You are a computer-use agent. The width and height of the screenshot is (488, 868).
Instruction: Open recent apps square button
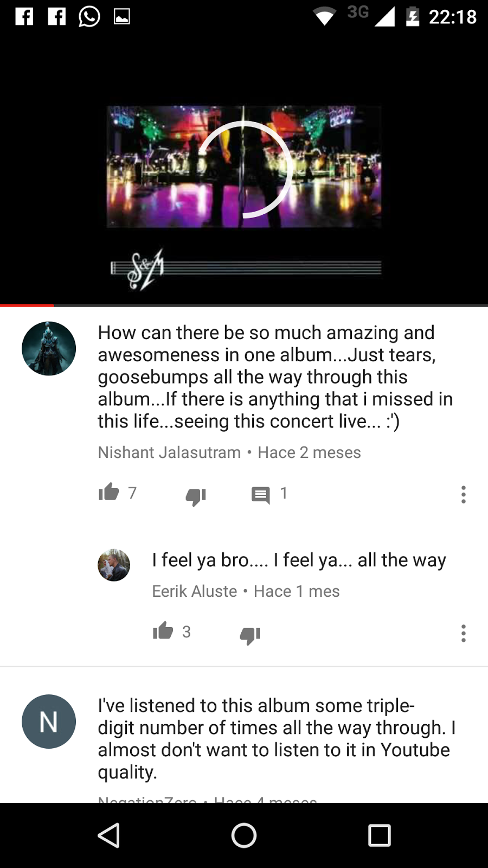380,835
